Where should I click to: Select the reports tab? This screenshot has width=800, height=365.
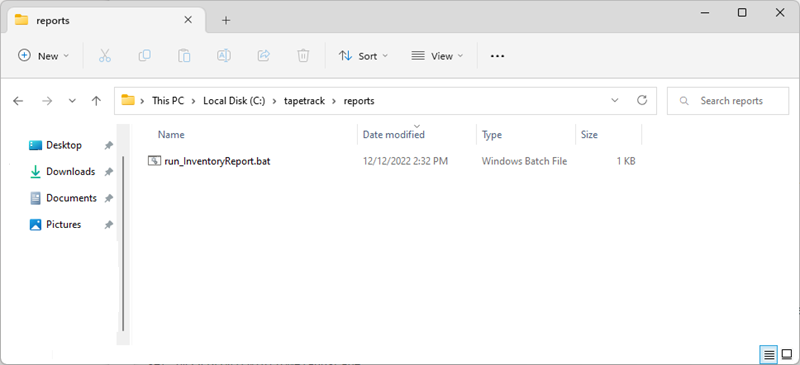[105, 20]
